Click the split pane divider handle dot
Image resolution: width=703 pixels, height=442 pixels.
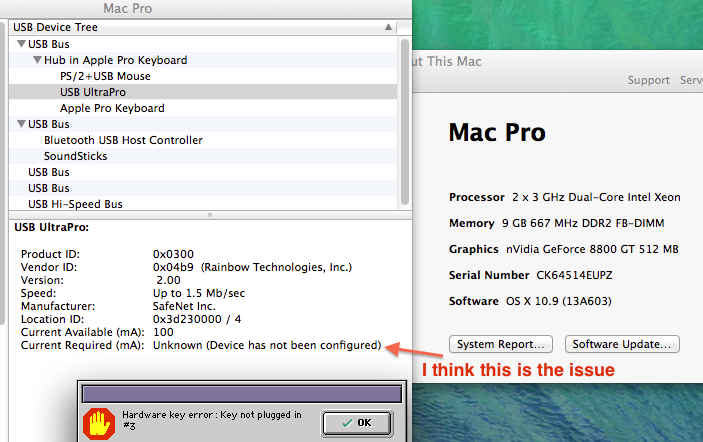(x=210, y=215)
